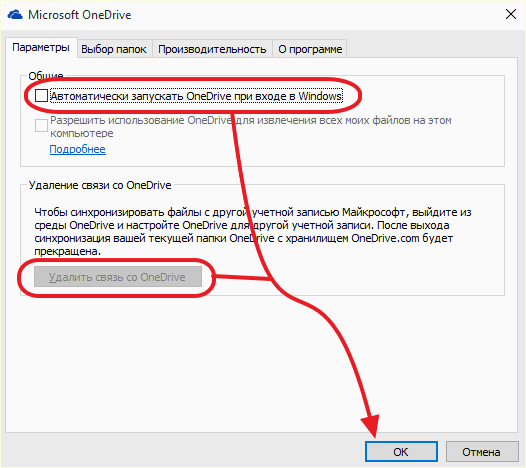The height and width of the screenshot is (468, 526).
Task: Click the paragraph starting with Чтобы синхронизировать файлы
Action: (x=253, y=231)
